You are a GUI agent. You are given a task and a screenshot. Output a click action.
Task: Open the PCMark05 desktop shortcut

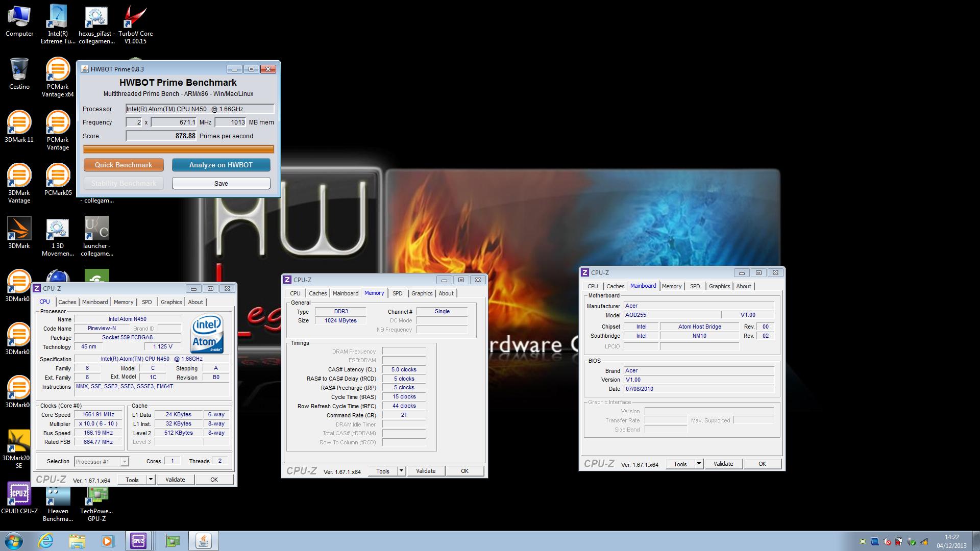point(58,180)
